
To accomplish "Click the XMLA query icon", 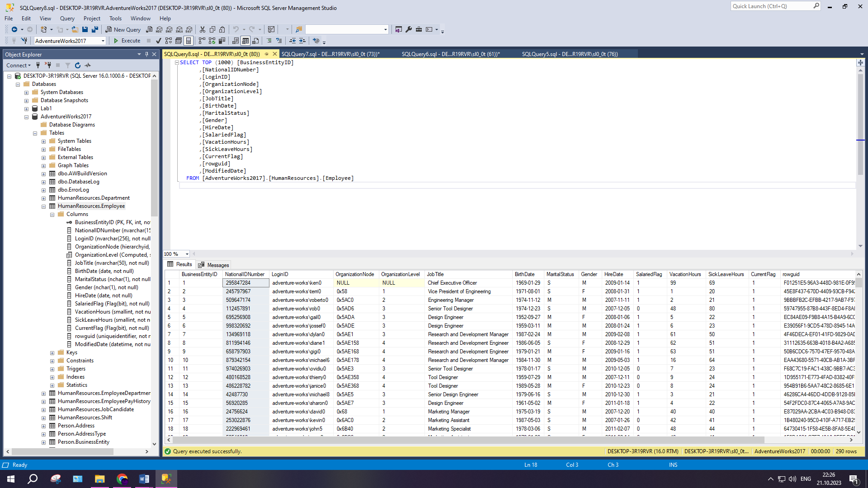I will pos(179,30).
